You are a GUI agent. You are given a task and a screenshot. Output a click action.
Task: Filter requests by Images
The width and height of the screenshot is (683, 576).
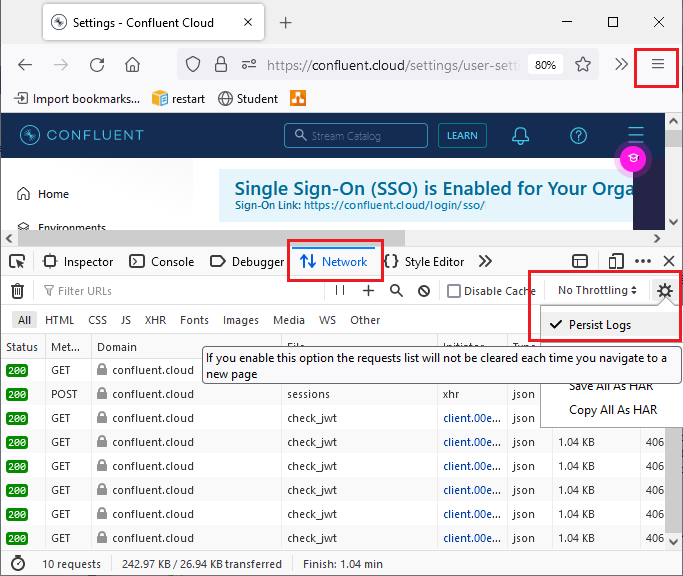pos(241,320)
